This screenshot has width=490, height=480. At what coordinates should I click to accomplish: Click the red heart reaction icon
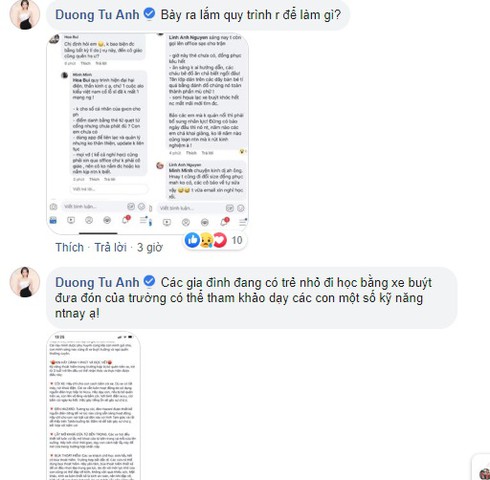(220, 240)
